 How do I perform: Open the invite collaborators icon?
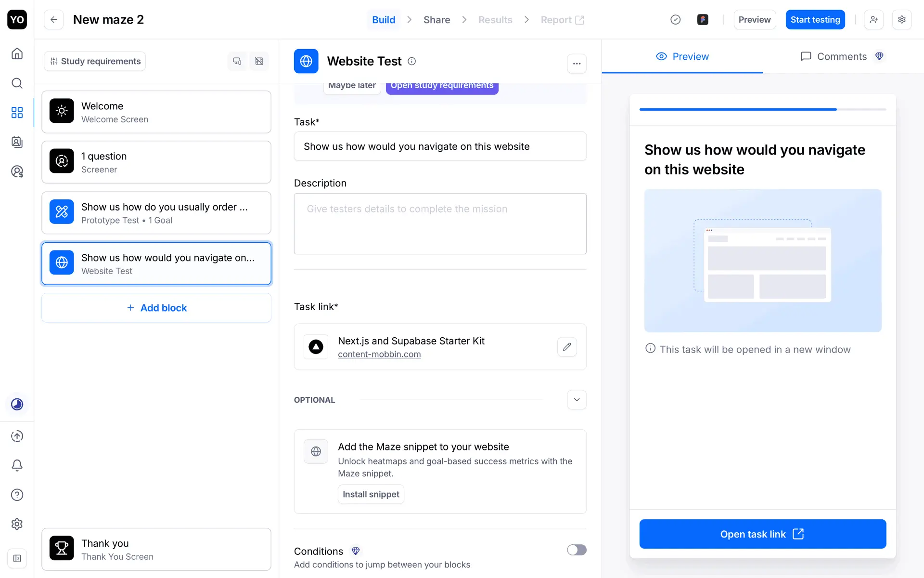click(873, 20)
